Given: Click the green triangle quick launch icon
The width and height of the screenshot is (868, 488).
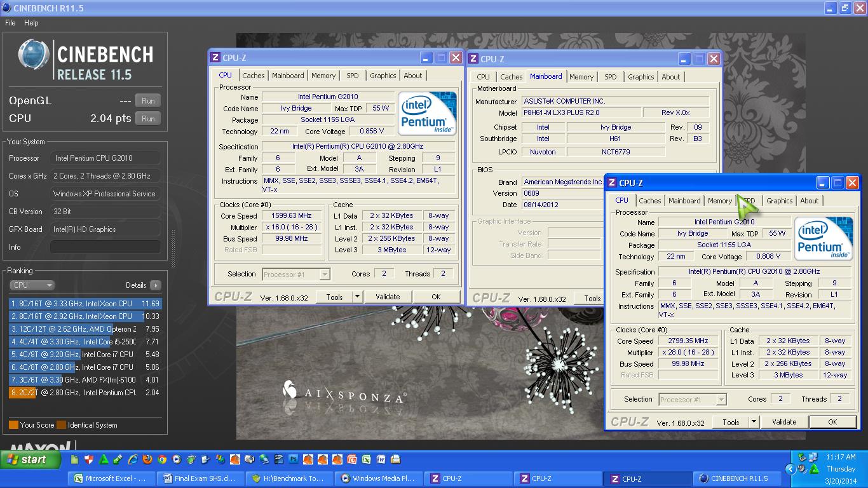Looking at the screenshot, I should click(x=103, y=459).
